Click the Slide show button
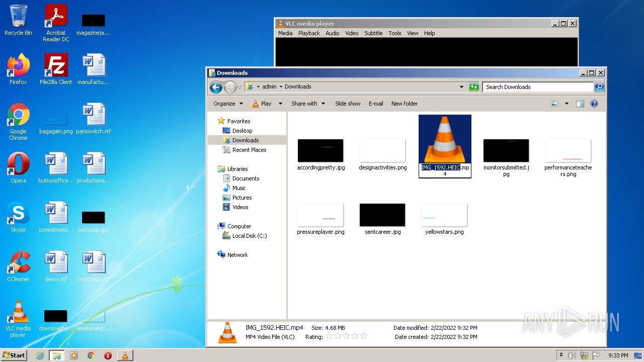The width and height of the screenshot is (644, 362). [348, 104]
